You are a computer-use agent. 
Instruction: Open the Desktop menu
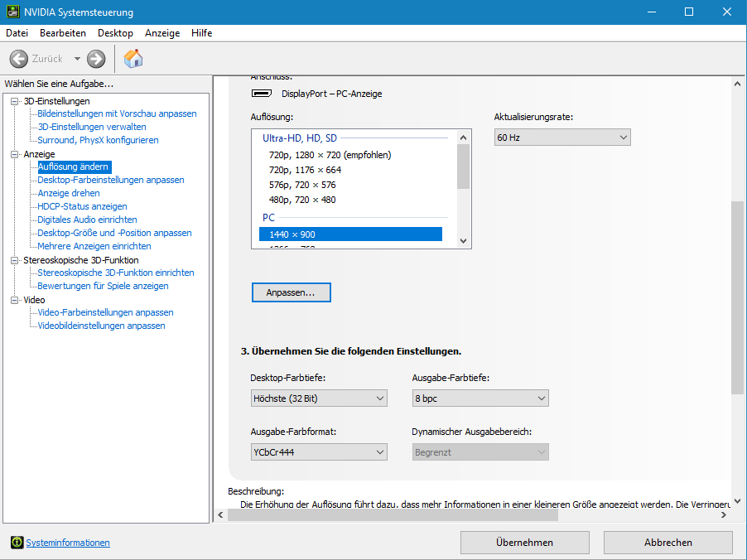(x=115, y=33)
